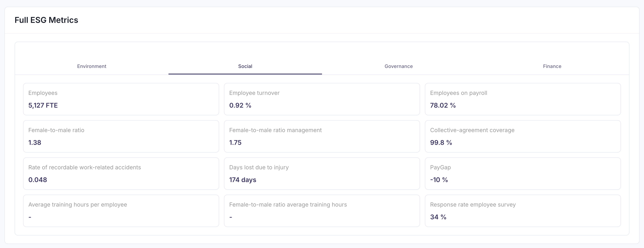Click the Full ESG Metrics heading

pos(46,20)
